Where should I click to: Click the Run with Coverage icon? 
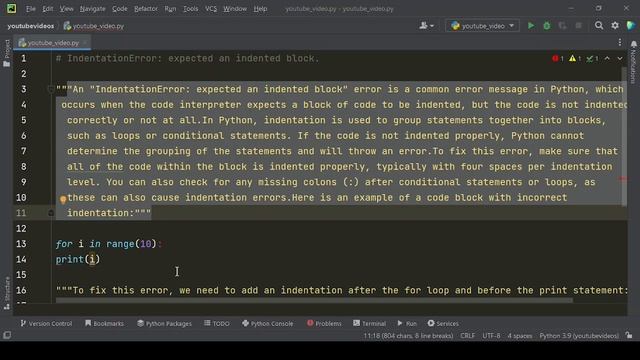562,26
